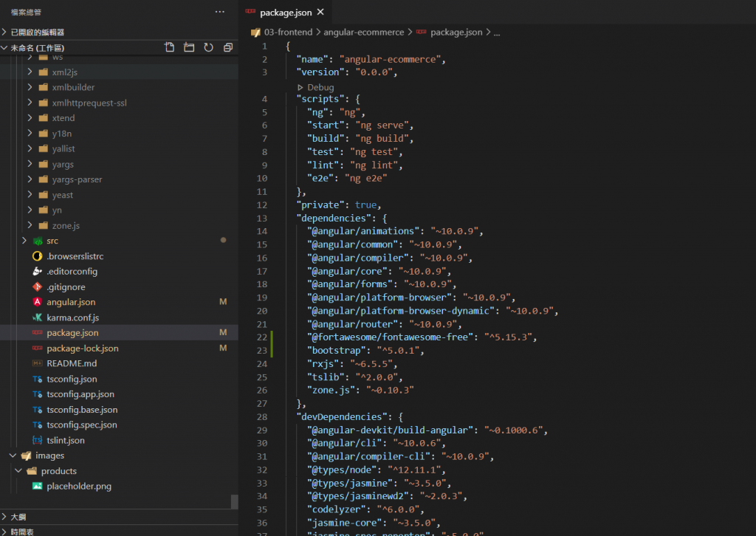The height and width of the screenshot is (536, 756).
Task: Click angular-ecommerce in the breadcrumb
Action: pyautogui.click(x=363, y=32)
